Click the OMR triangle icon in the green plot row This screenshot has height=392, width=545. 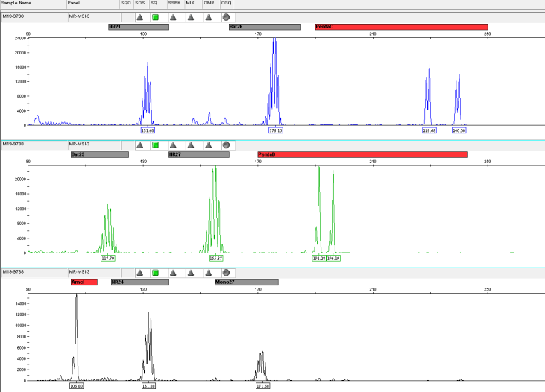tap(208, 145)
